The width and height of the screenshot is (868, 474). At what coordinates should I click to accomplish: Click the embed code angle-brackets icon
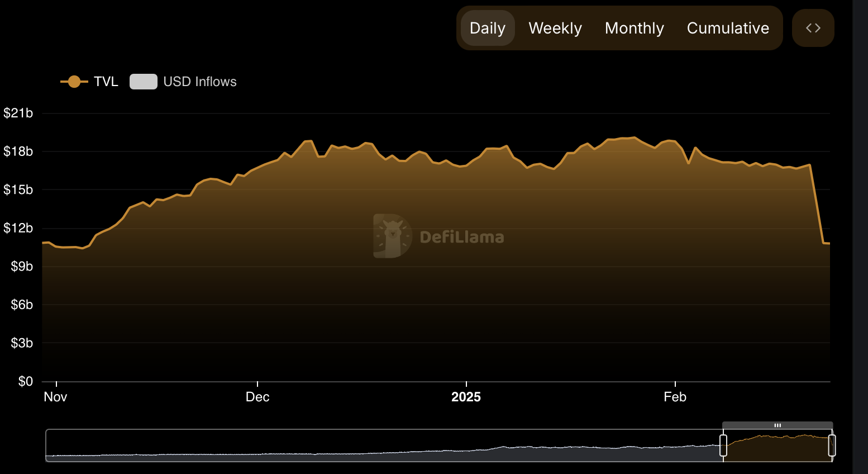coord(813,28)
